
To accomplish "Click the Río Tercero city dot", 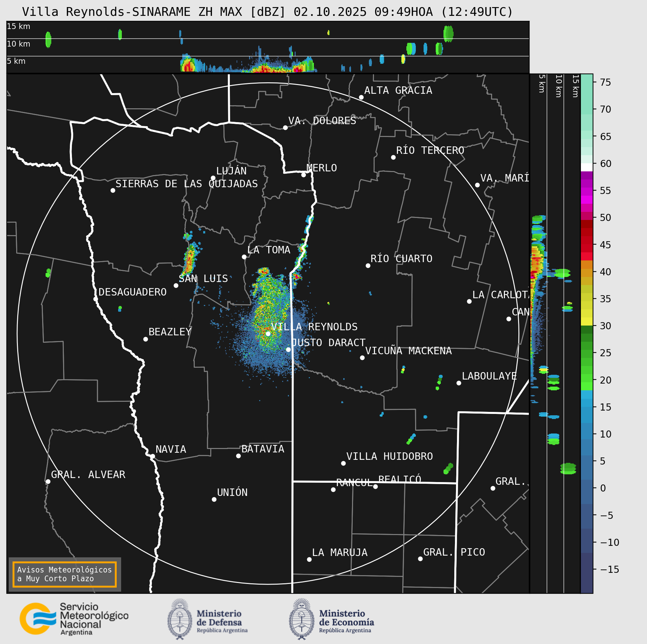I will pyautogui.click(x=393, y=157).
